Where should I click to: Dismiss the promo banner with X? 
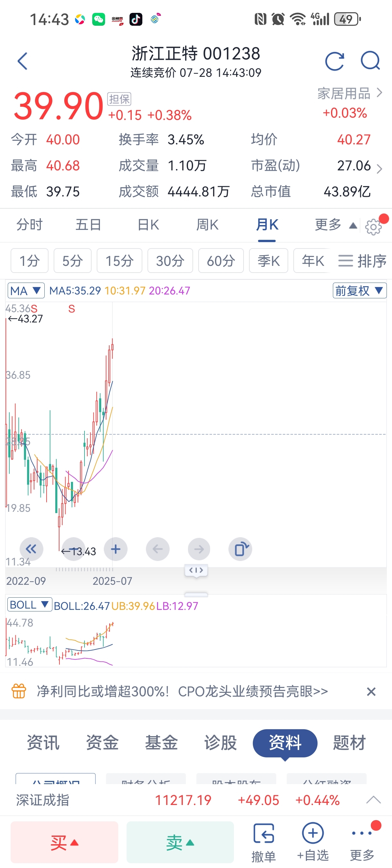click(371, 692)
